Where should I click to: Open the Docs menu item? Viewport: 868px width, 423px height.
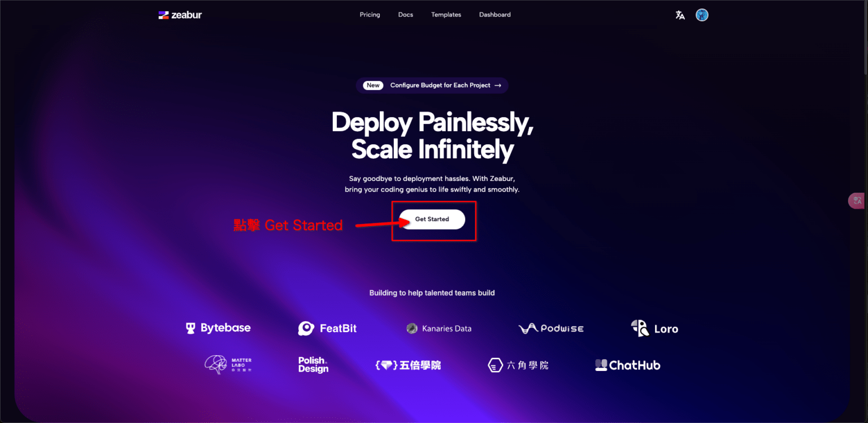[406, 15]
